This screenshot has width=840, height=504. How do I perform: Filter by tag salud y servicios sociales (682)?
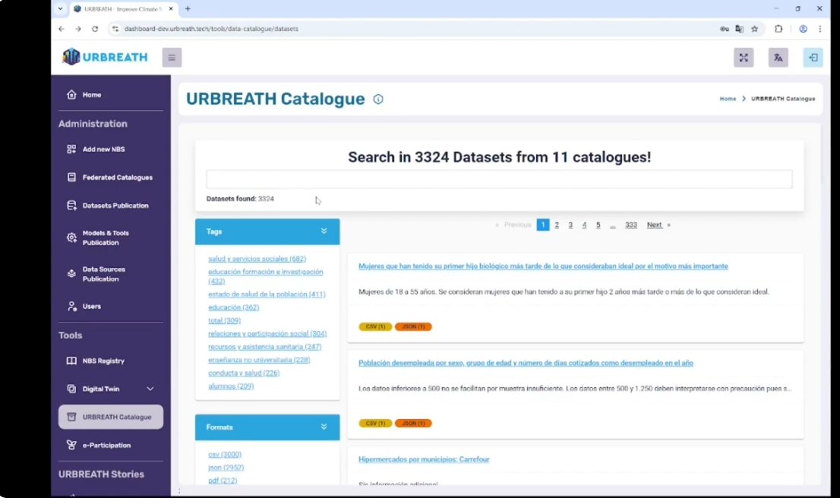(257, 259)
